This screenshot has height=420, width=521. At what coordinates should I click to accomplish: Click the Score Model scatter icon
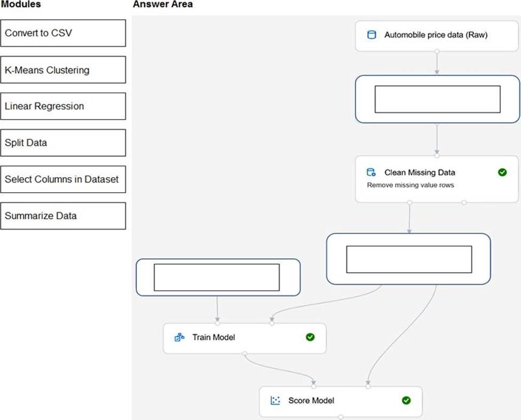pos(275,400)
